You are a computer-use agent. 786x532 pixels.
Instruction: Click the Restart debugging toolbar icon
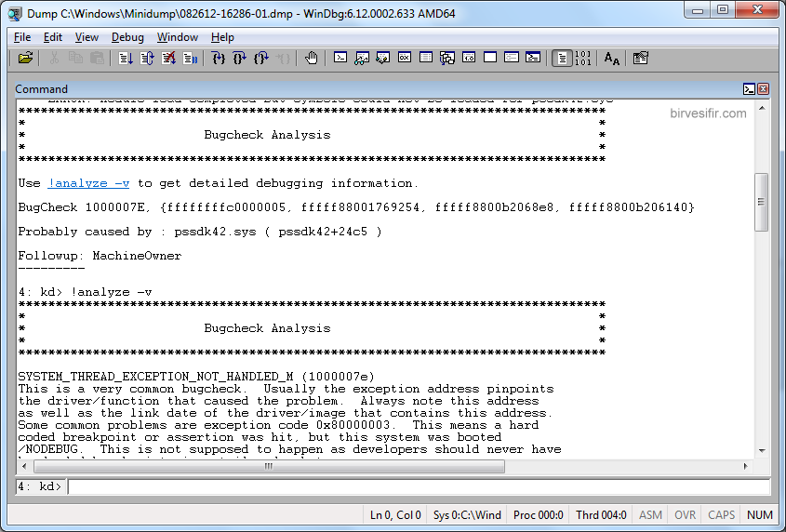147,59
